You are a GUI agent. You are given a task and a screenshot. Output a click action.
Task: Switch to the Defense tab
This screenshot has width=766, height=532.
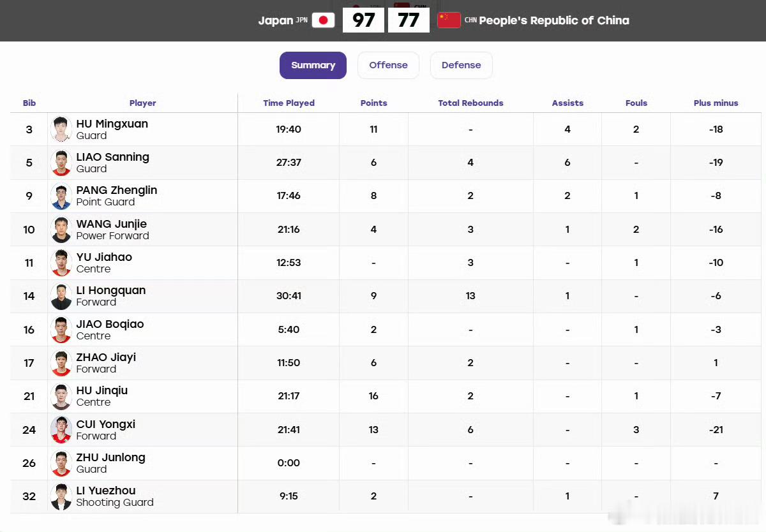click(461, 65)
